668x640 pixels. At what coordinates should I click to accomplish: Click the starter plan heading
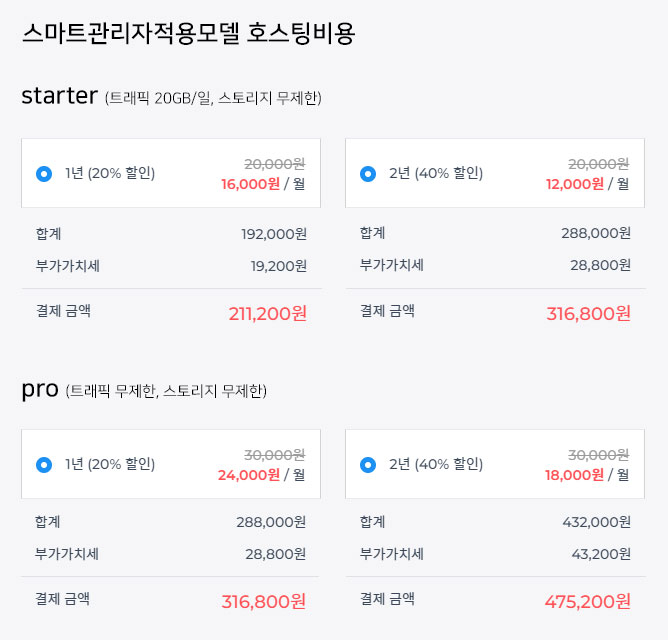[59, 96]
